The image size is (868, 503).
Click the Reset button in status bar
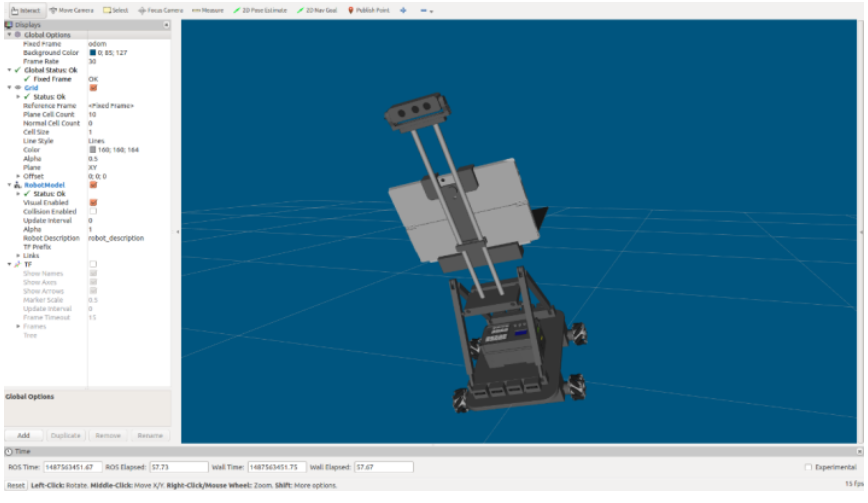16,485
